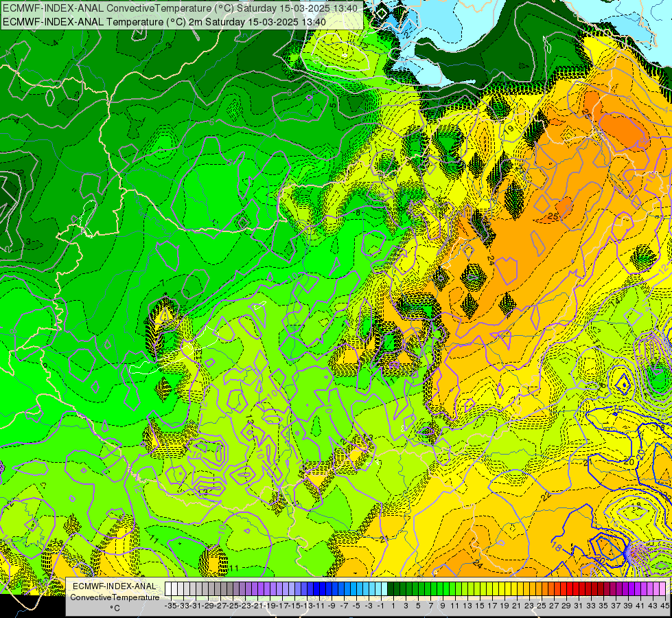The image size is (672, 618).
Task: Click the 22 isotherm label on the map
Action: [546, 496]
